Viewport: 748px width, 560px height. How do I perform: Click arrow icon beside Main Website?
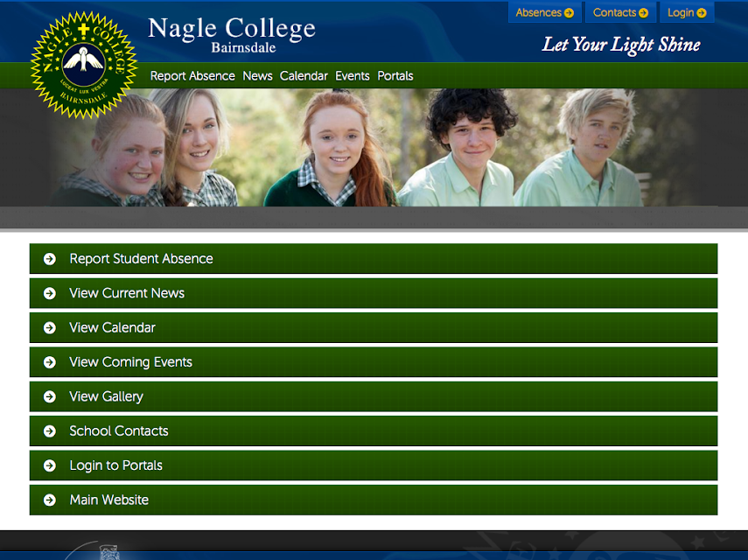[x=50, y=500]
